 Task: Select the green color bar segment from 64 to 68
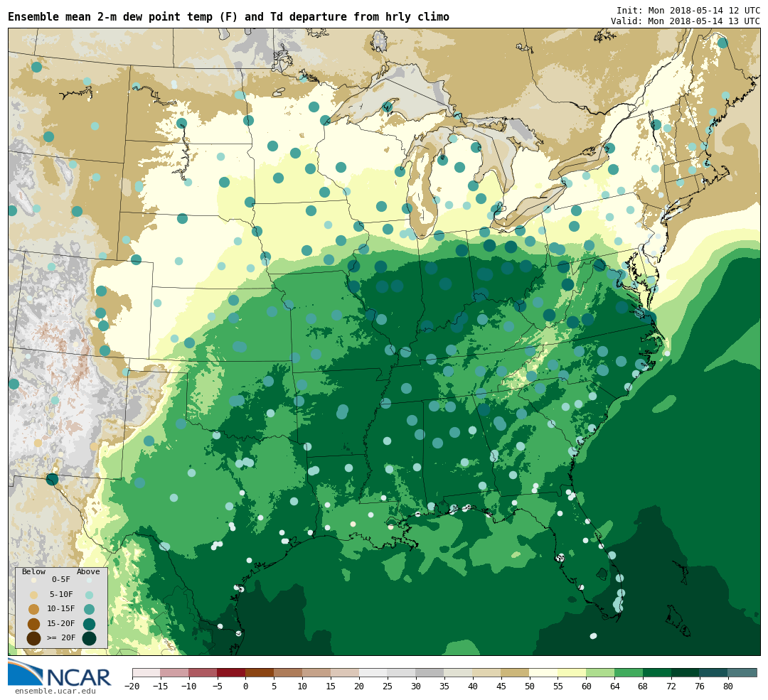pyautogui.click(x=629, y=672)
